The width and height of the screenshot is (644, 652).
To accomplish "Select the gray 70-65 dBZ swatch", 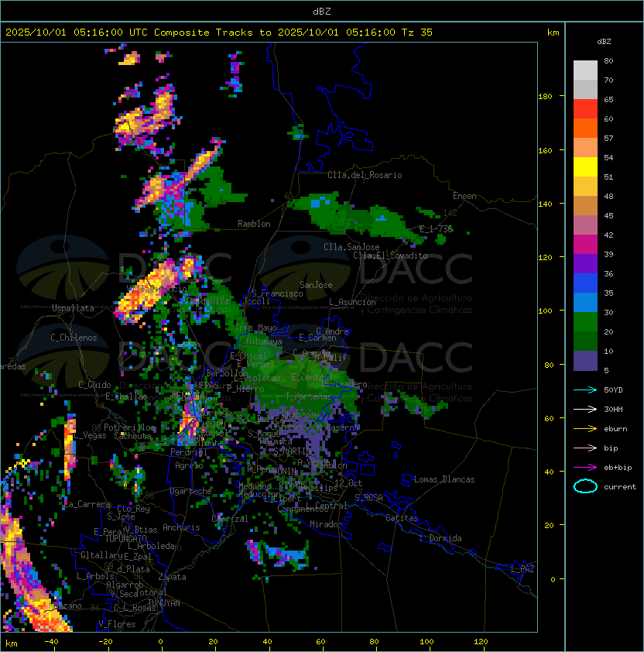I will point(585,89).
